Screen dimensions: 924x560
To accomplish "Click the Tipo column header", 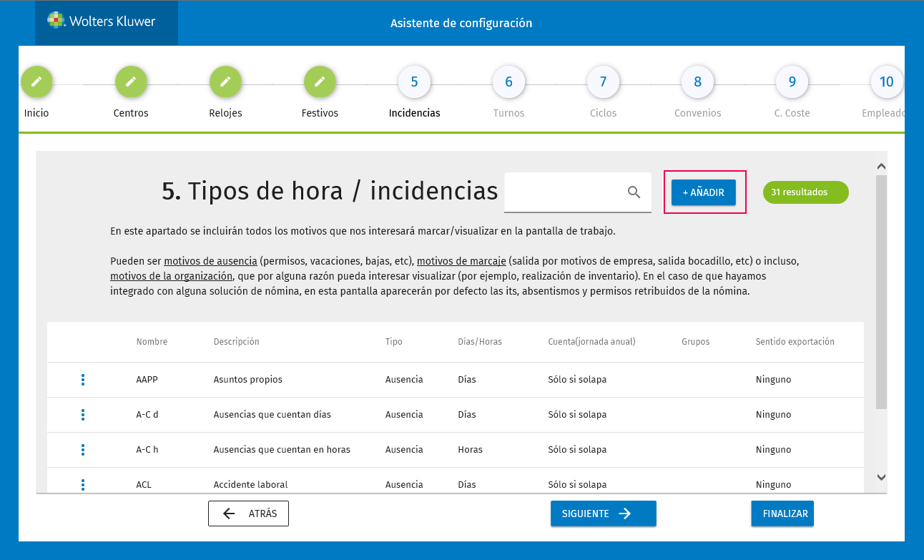I will tap(393, 342).
